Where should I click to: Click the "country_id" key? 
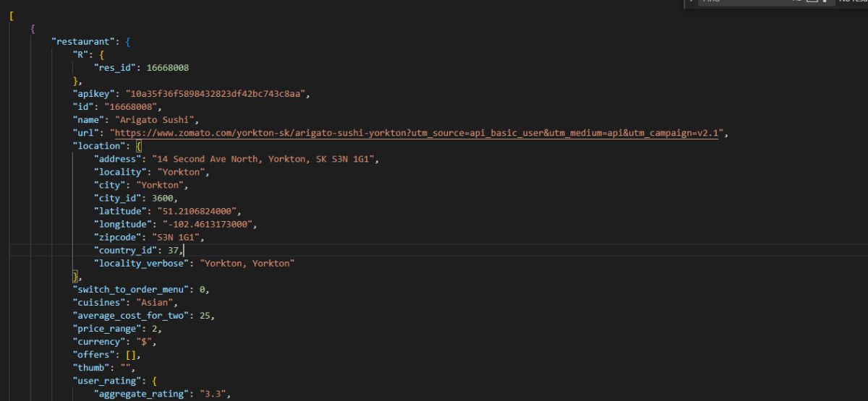tap(125, 250)
